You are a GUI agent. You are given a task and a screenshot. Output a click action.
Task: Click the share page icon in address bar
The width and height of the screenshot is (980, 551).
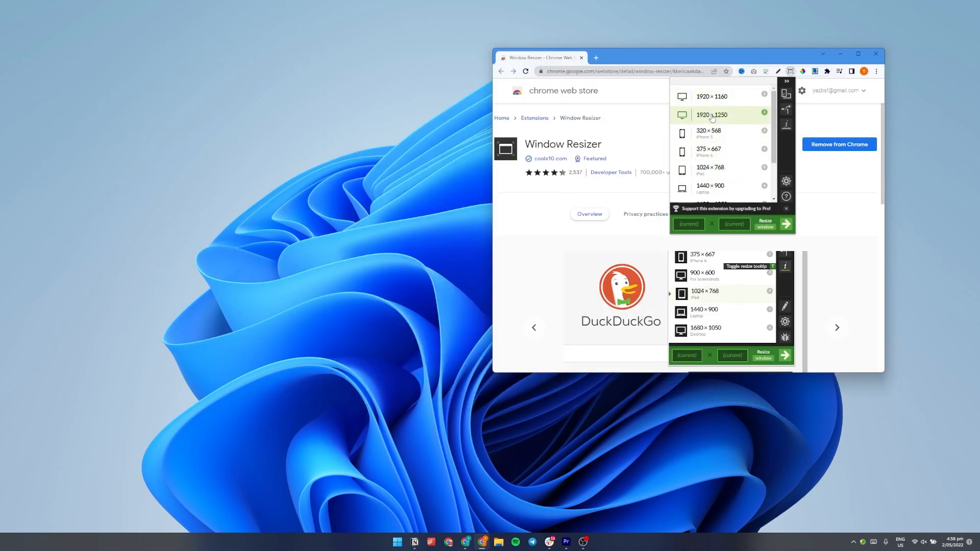[714, 71]
